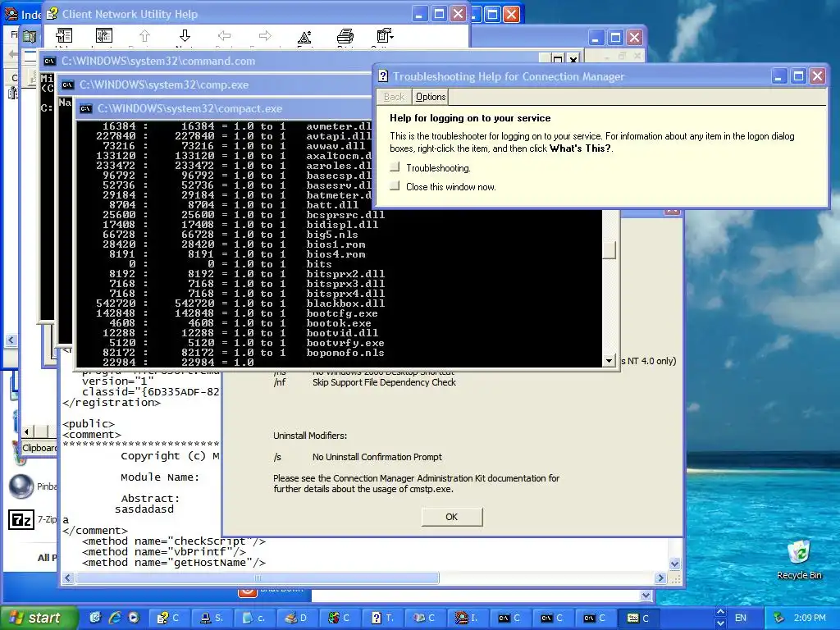Click compact.exe window title bar icon
840x630 pixels.
pos(85,109)
